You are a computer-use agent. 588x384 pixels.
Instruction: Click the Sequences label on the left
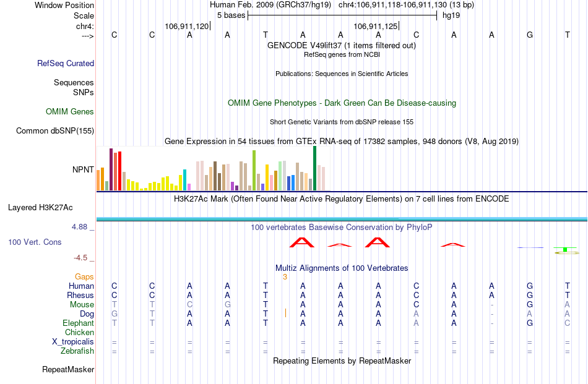74,82
